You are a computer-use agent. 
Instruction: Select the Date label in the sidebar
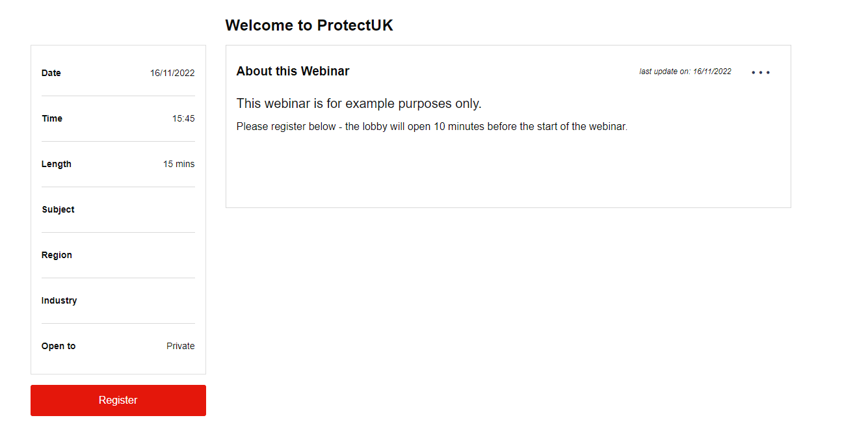pyautogui.click(x=51, y=73)
